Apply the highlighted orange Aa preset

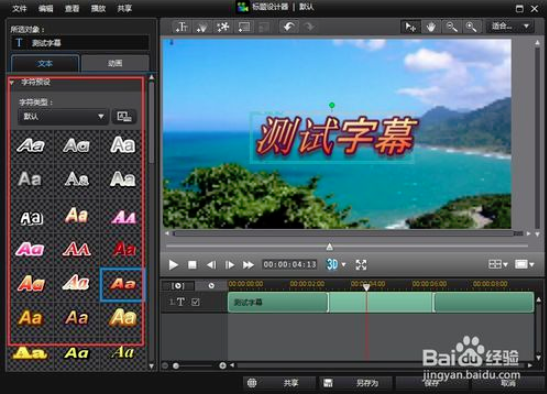click(122, 284)
